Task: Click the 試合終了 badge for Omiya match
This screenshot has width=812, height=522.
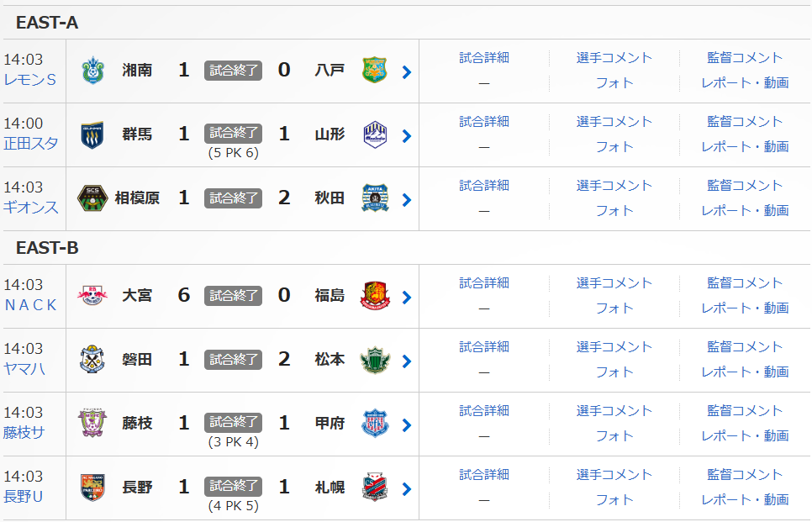Action: [234, 296]
